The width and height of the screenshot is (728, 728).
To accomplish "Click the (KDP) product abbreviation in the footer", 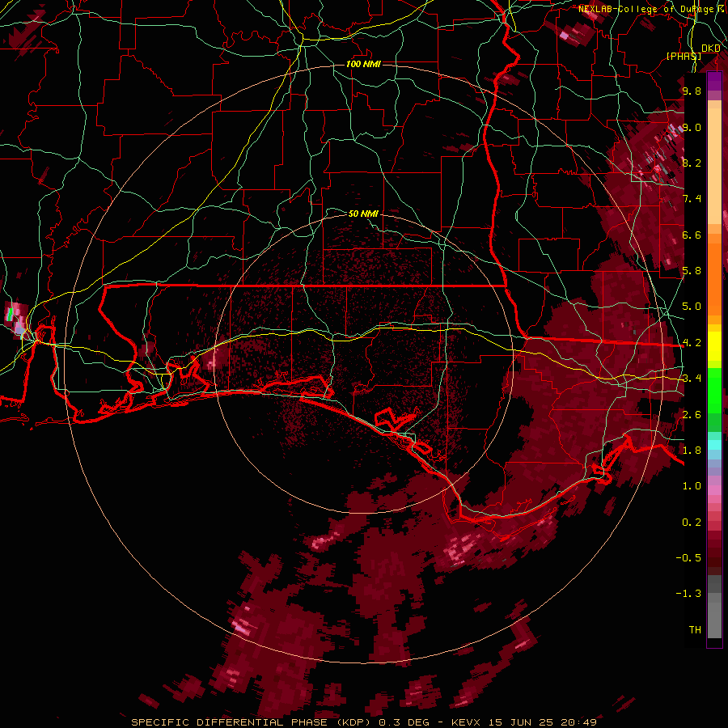I will click(x=353, y=722).
